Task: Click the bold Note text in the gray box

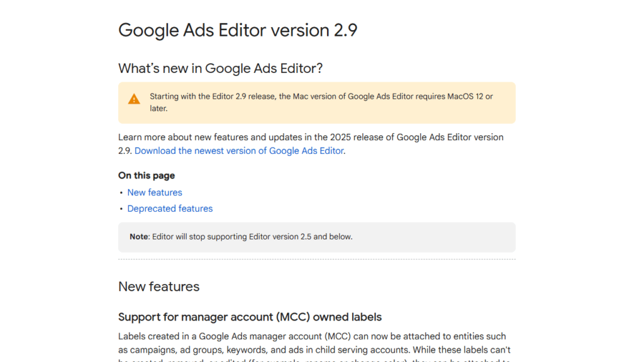Action: point(138,237)
